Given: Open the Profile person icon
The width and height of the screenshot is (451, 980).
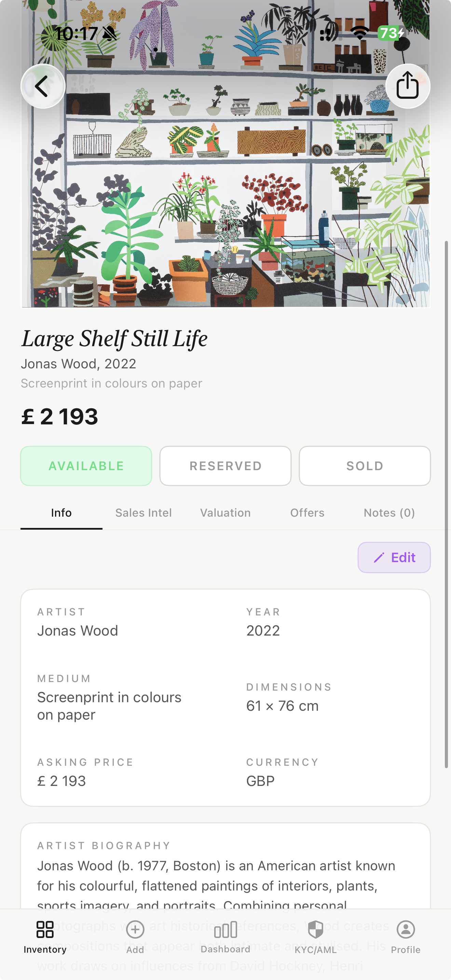Looking at the screenshot, I should (x=406, y=929).
